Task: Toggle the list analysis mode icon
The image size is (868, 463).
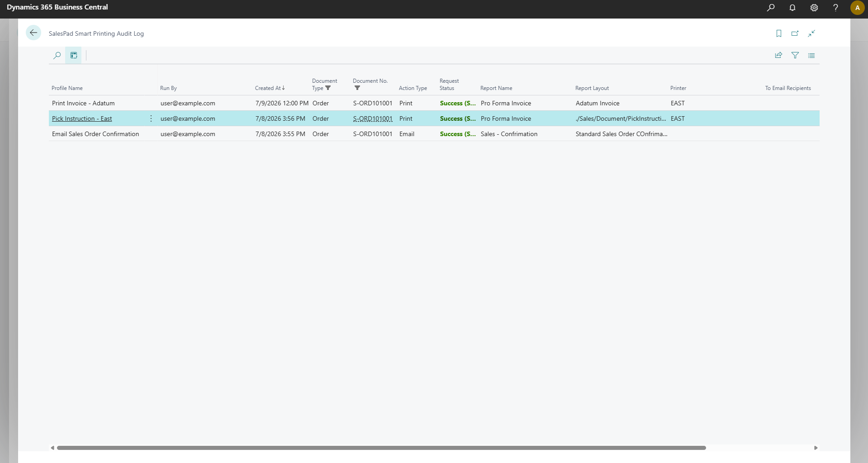Action: pos(74,56)
